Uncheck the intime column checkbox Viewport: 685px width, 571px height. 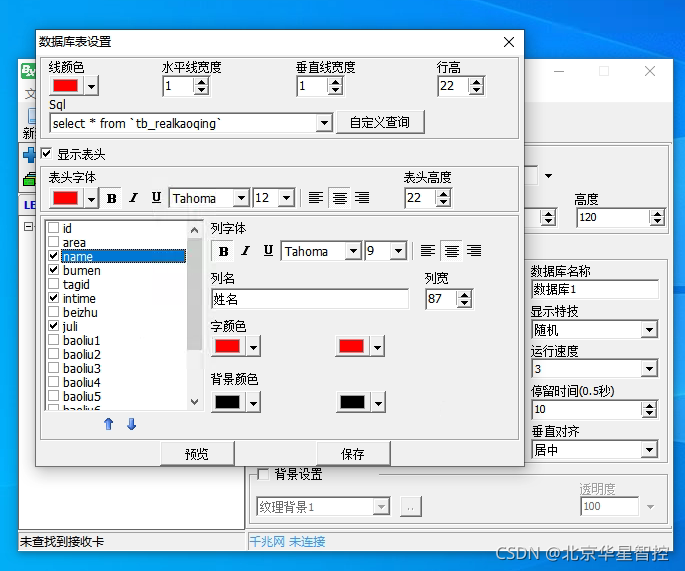pyautogui.click(x=54, y=298)
